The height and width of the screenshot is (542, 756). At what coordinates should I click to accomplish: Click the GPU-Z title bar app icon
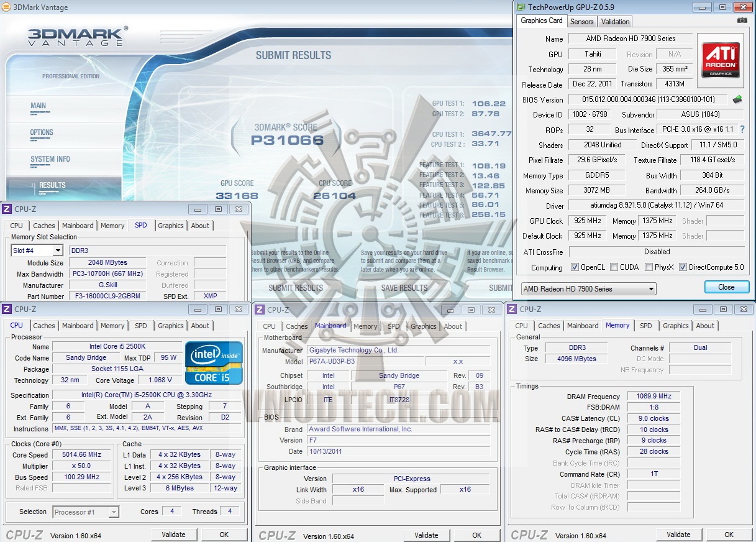pos(521,7)
